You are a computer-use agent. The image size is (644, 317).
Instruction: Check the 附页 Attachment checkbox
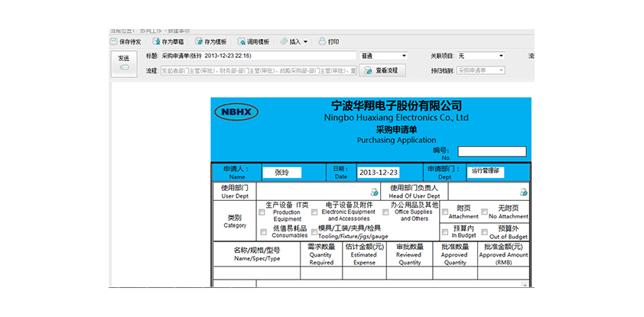445,212
